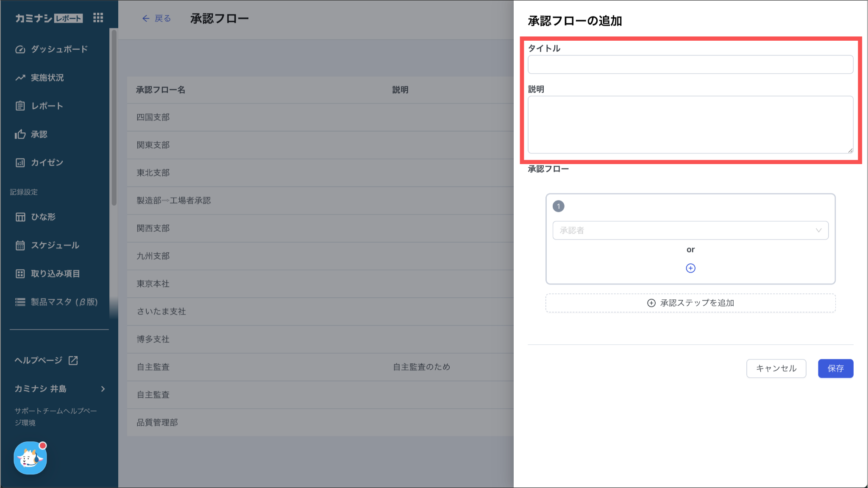
Task: Click the plus icon under 'or'
Action: [690, 268]
